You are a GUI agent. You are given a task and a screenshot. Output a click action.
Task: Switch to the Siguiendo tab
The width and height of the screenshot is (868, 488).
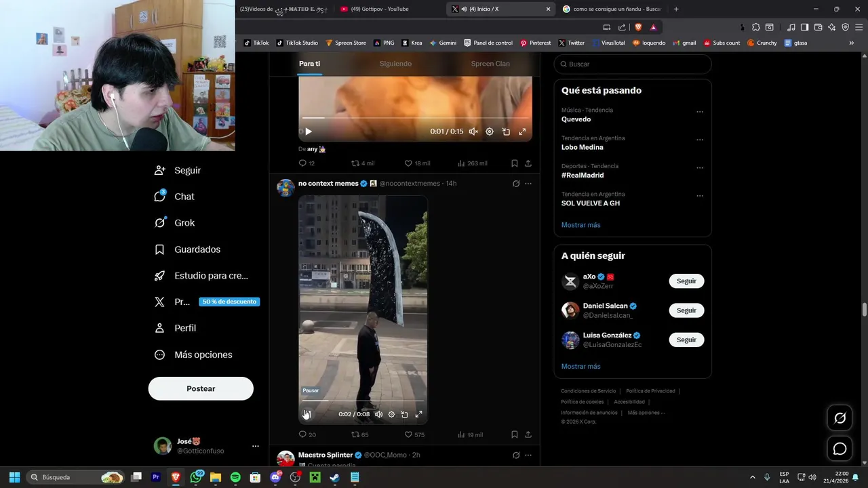(395, 64)
